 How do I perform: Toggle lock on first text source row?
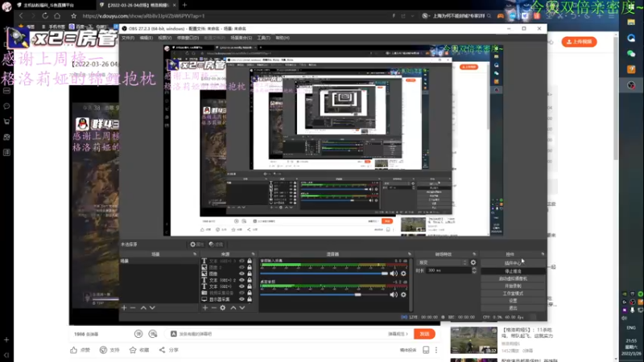(x=250, y=261)
